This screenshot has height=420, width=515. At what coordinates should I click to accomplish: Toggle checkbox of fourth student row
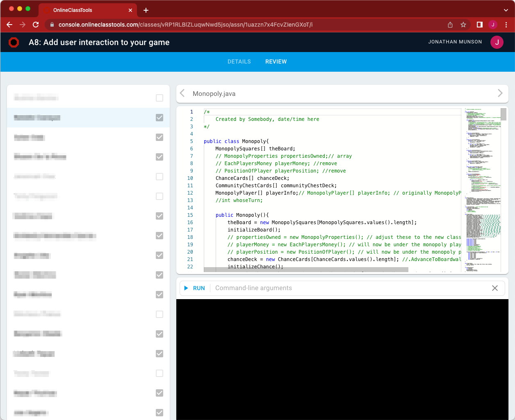[x=160, y=157]
